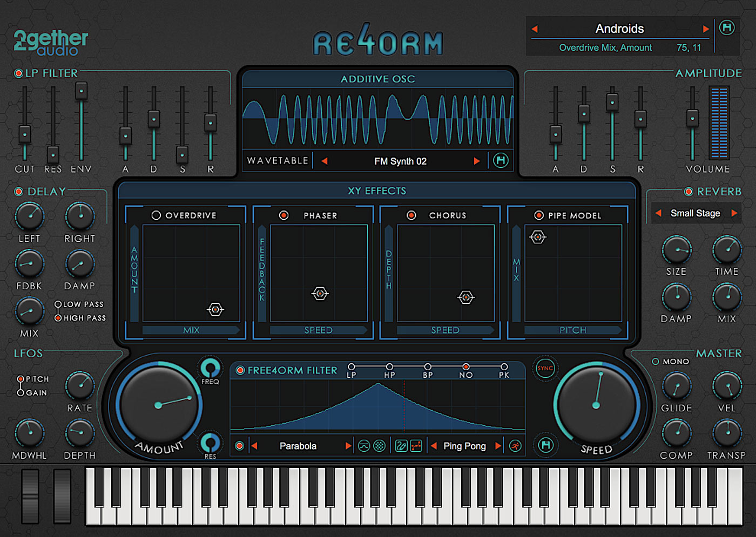
Task: Enable the Mono checkbox
Action: [x=656, y=362]
